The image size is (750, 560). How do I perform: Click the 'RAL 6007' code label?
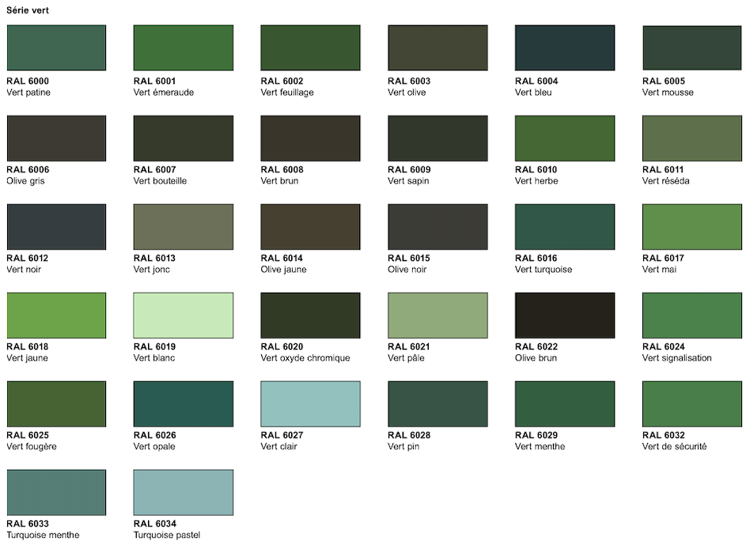pyautogui.click(x=155, y=169)
